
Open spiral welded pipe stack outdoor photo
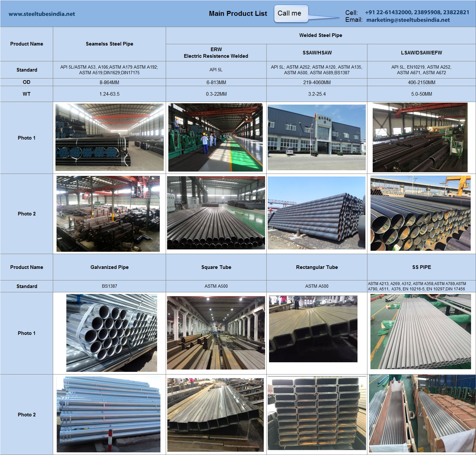click(x=317, y=213)
